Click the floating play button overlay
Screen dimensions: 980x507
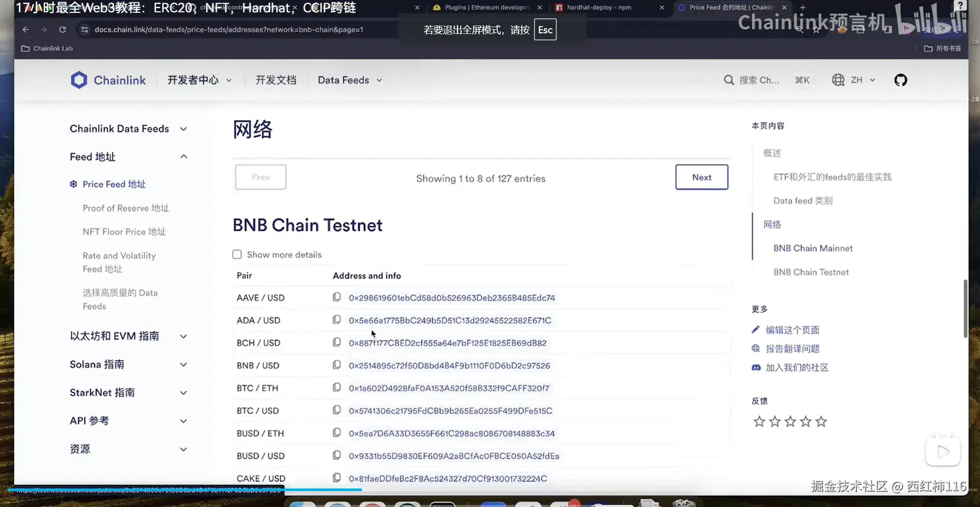point(943,452)
